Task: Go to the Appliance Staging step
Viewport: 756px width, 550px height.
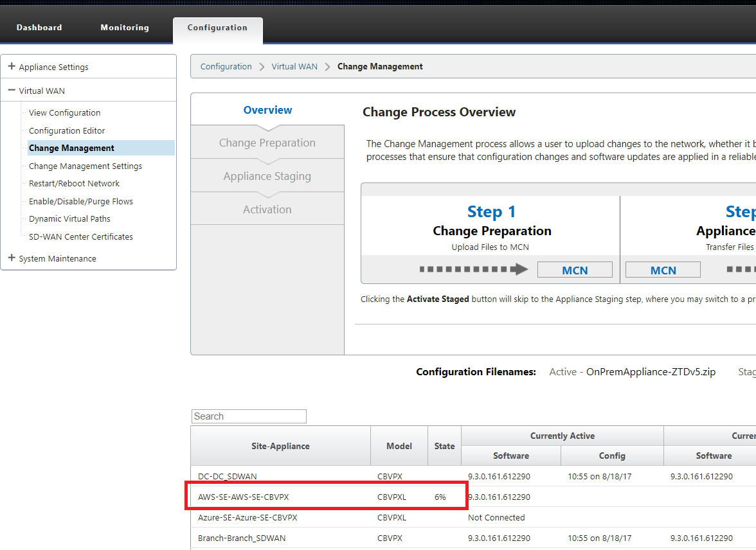Action: [x=267, y=176]
